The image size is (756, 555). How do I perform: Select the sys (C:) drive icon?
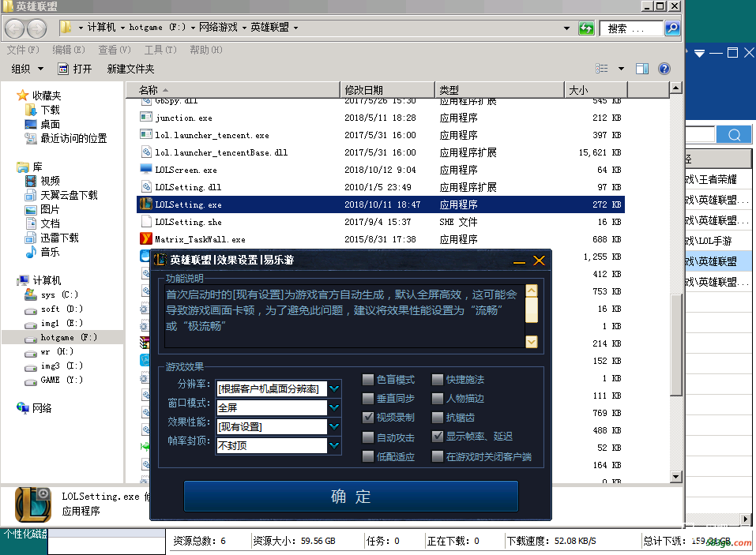31,294
